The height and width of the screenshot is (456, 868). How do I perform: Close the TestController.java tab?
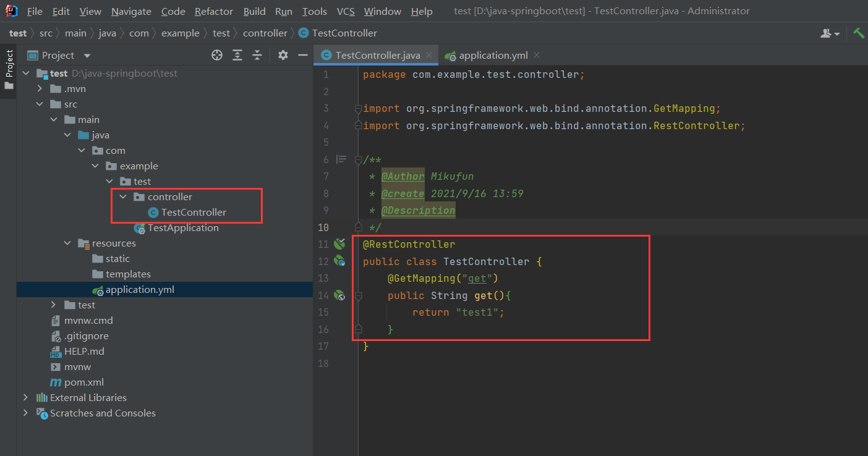point(428,55)
